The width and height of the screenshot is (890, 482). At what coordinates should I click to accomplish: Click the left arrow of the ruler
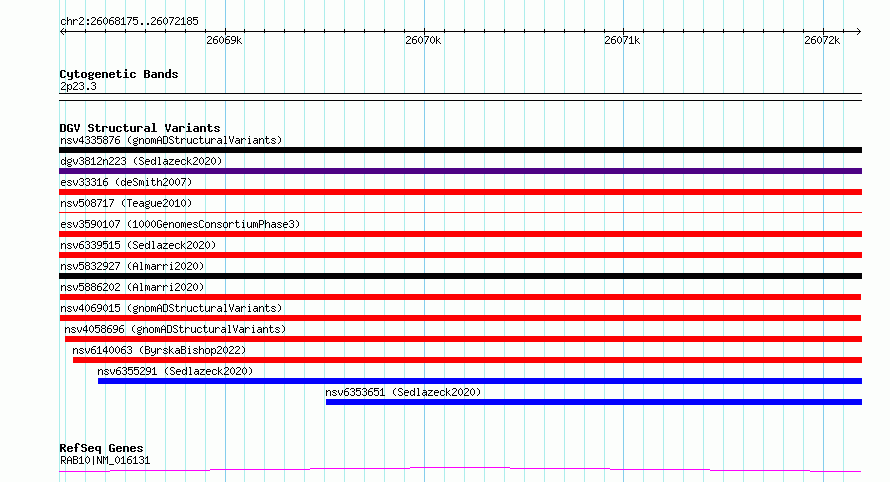pos(62,32)
